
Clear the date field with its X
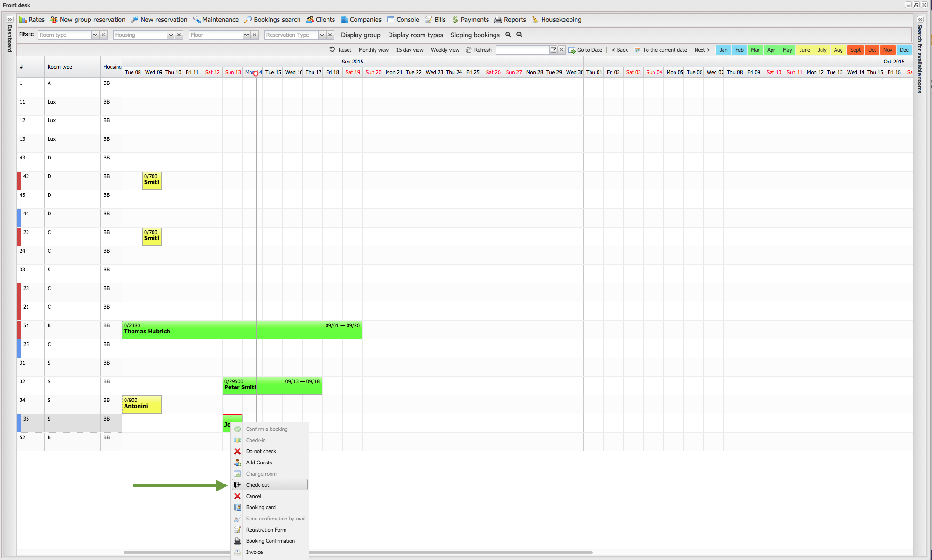tap(562, 50)
